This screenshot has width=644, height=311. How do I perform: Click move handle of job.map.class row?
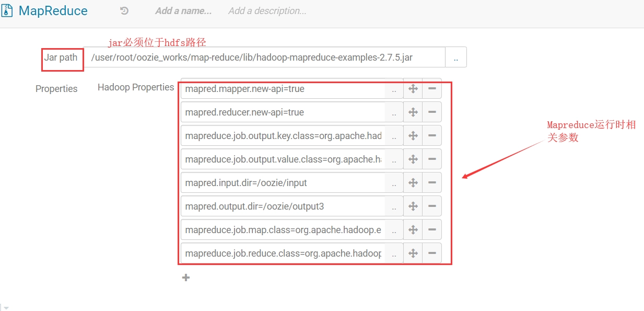coord(413,229)
